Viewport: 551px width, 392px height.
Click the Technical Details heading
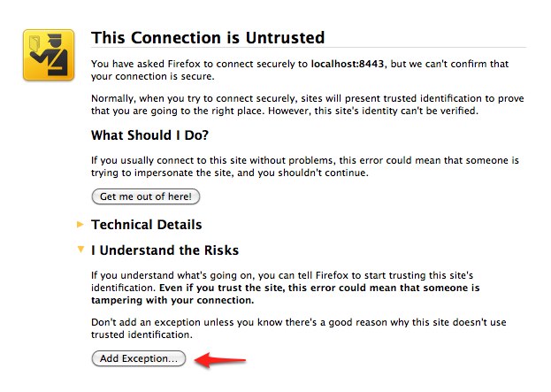[147, 225]
